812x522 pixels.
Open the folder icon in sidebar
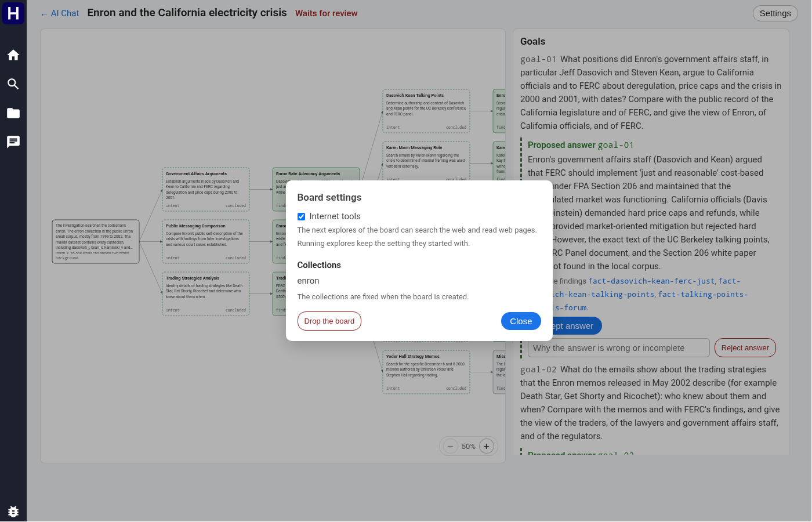pos(13,113)
